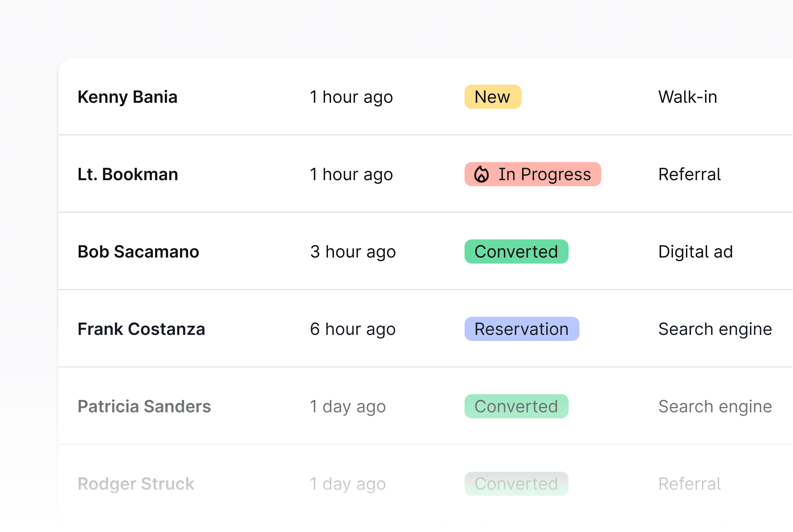Viewport: 793px width, 532px height.
Task: Open the Lt. Bookman lead
Action: pos(128,174)
